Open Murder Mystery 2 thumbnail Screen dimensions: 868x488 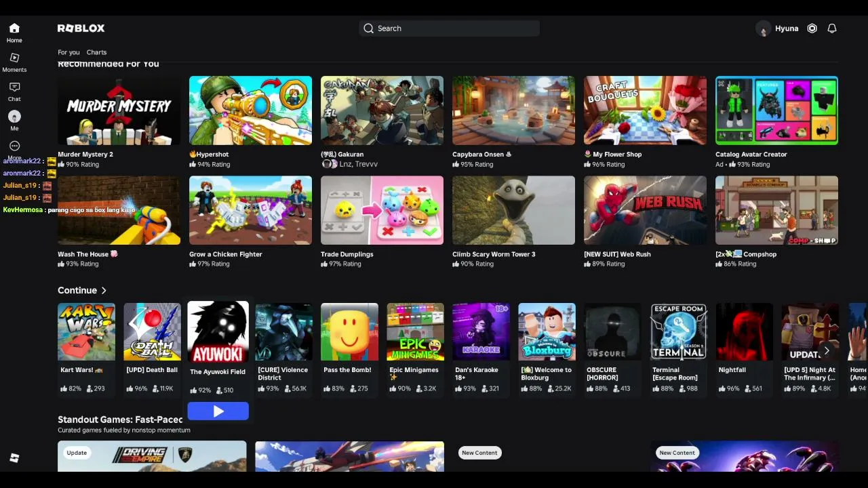119,110
